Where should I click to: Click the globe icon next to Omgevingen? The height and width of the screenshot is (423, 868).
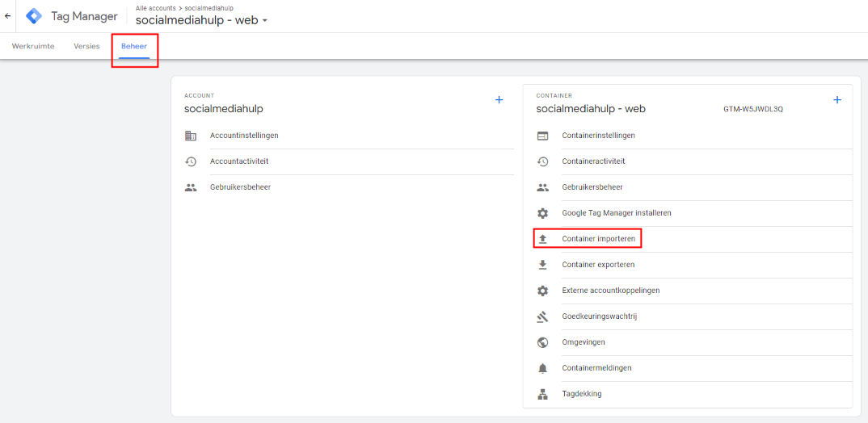coord(543,342)
